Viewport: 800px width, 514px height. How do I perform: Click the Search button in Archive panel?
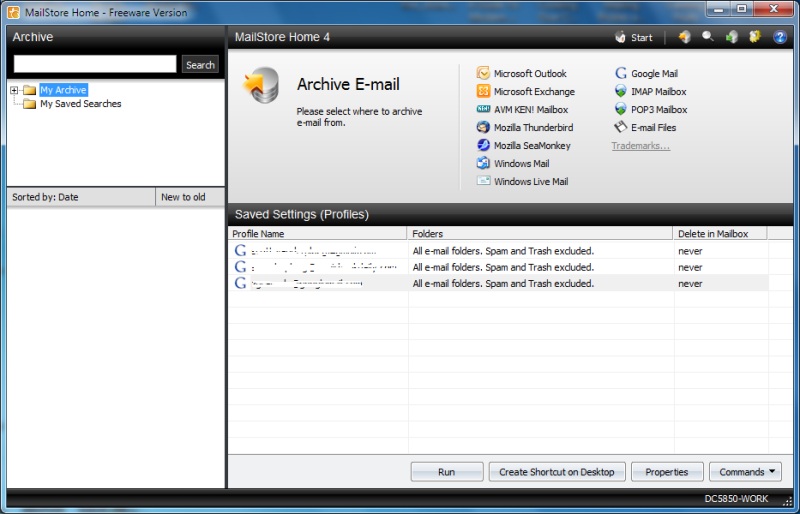click(x=200, y=65)
